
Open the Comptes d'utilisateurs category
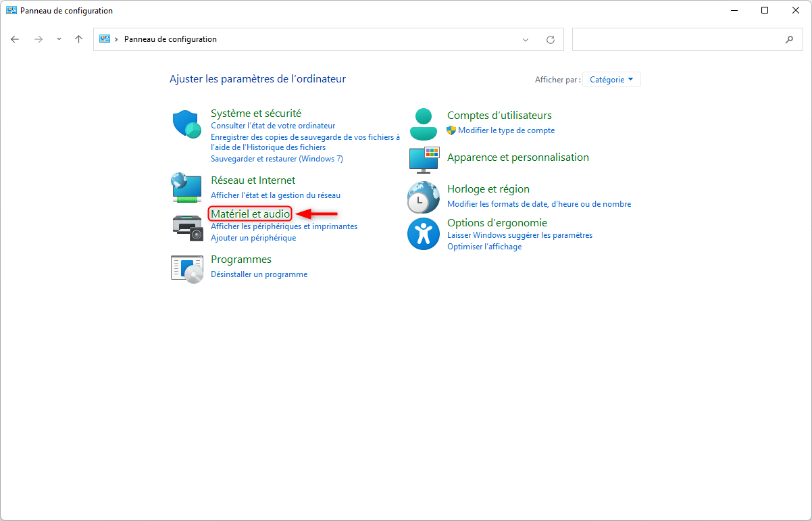click(499, 116)
